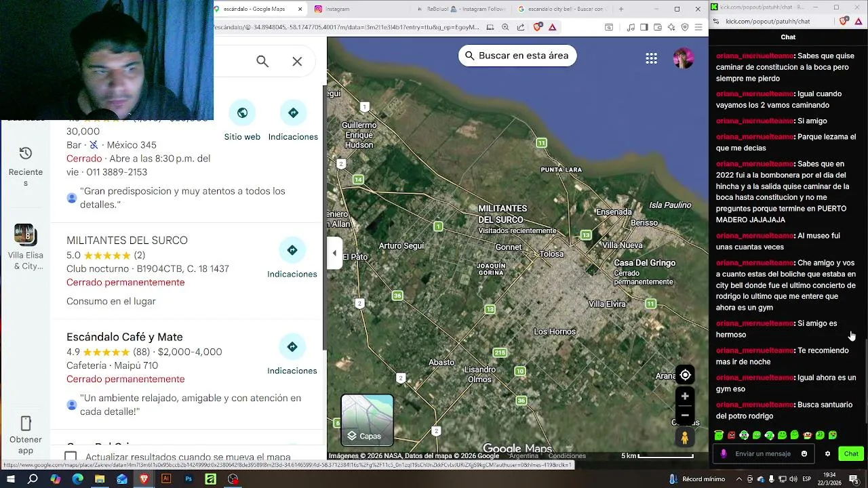Screen dimensions: 868x488
Task: Switch map layer with Capas thumbnail
Action: [x=367, y=420]
